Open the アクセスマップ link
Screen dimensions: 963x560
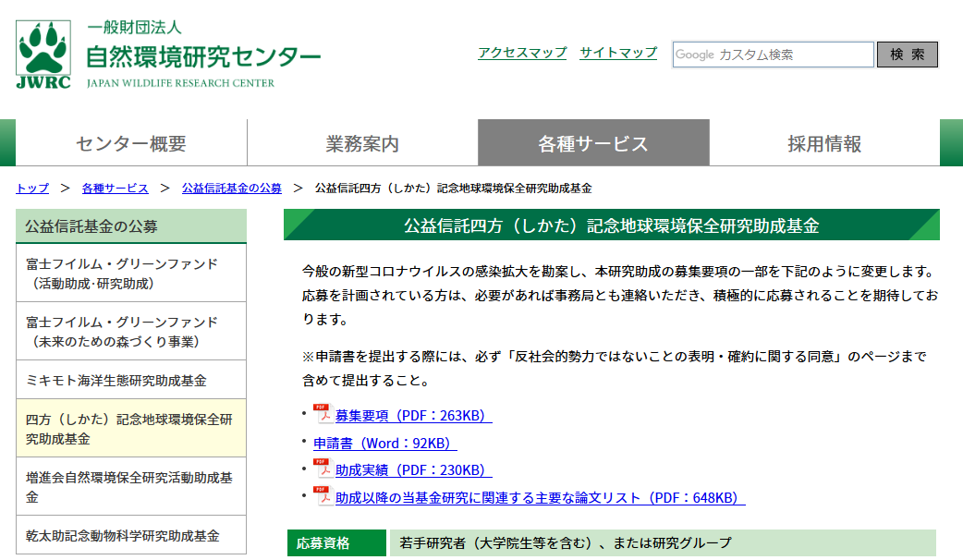pyautogui.click(x=522, y=53)
